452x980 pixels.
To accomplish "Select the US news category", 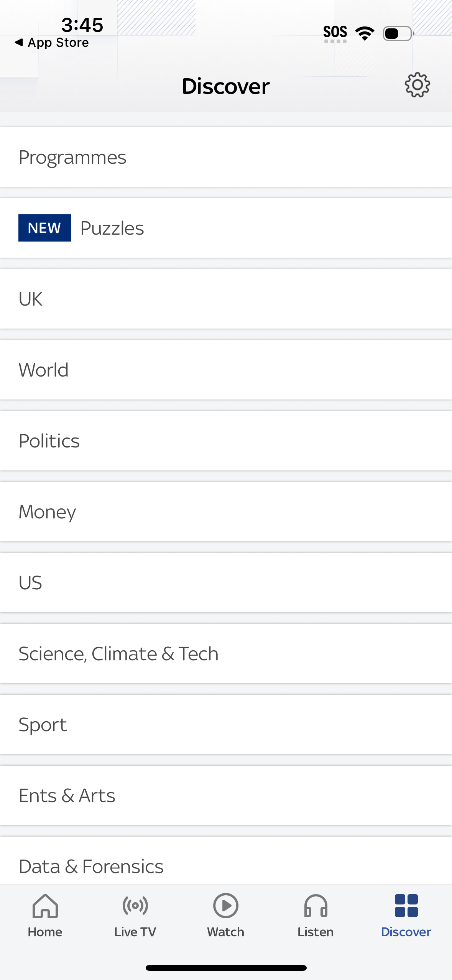I will [x=226, y=582].
